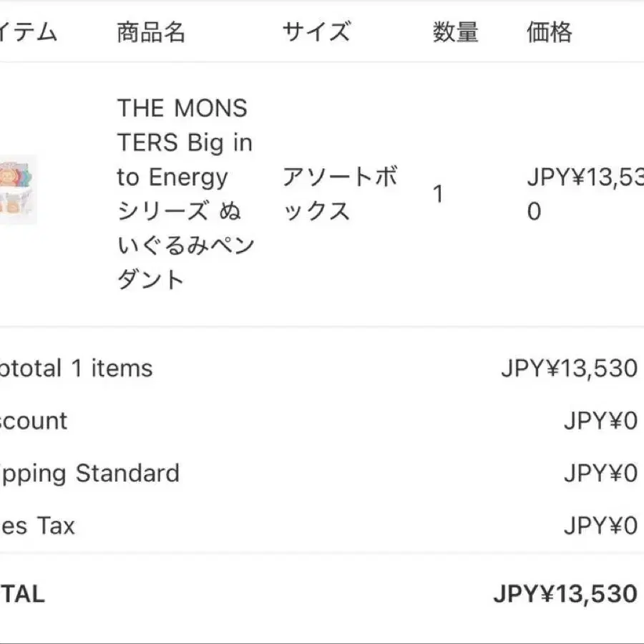Click the Subtotal 1 items label
Screen dimensions: 644x644
[76, 368]
